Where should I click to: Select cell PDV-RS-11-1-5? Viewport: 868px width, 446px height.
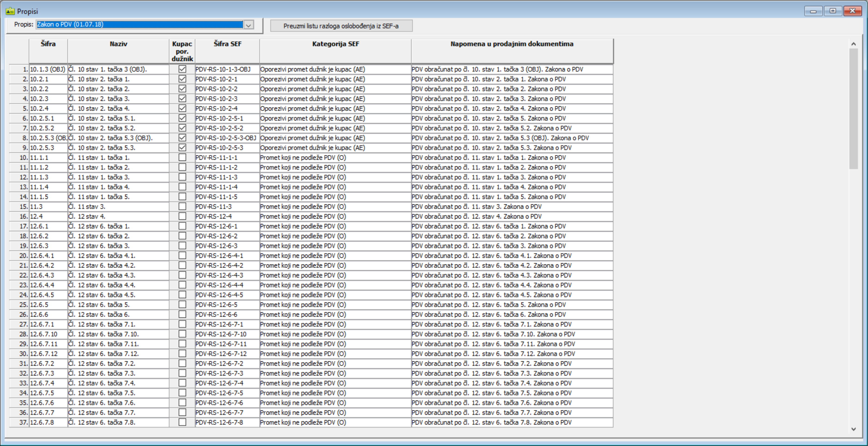227,197
